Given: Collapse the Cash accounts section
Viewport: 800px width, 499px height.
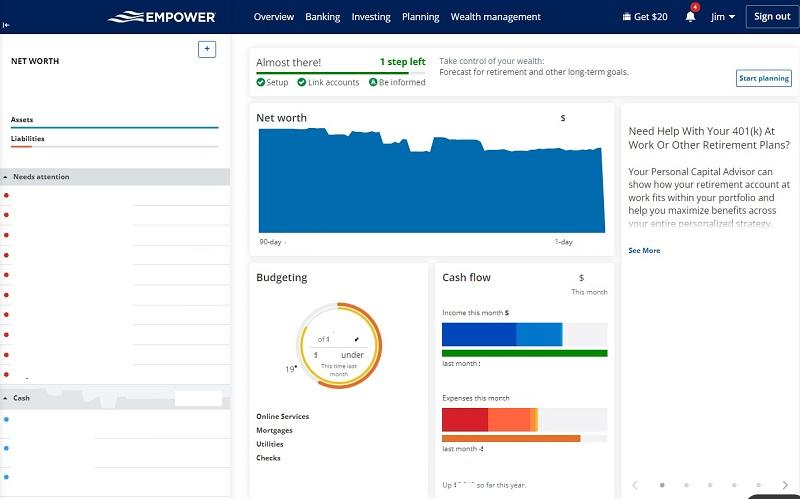Looking at the screenshot, I should [6, 398].
